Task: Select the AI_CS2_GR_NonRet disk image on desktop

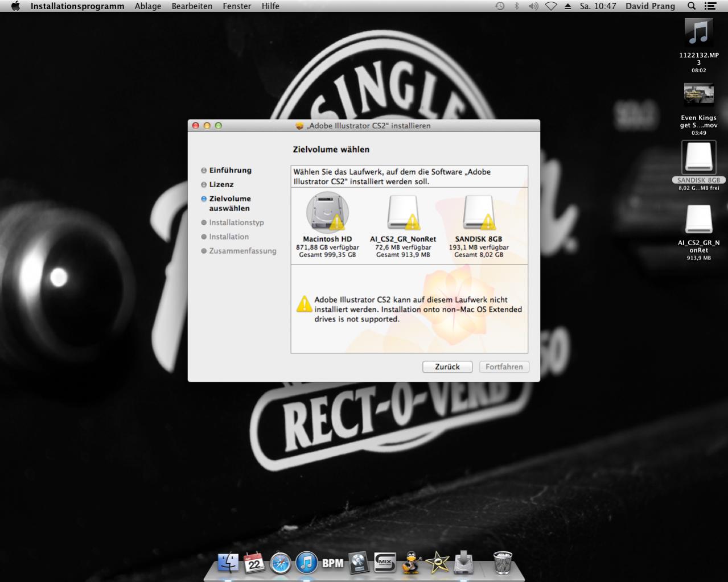Action: pos(698,219)
